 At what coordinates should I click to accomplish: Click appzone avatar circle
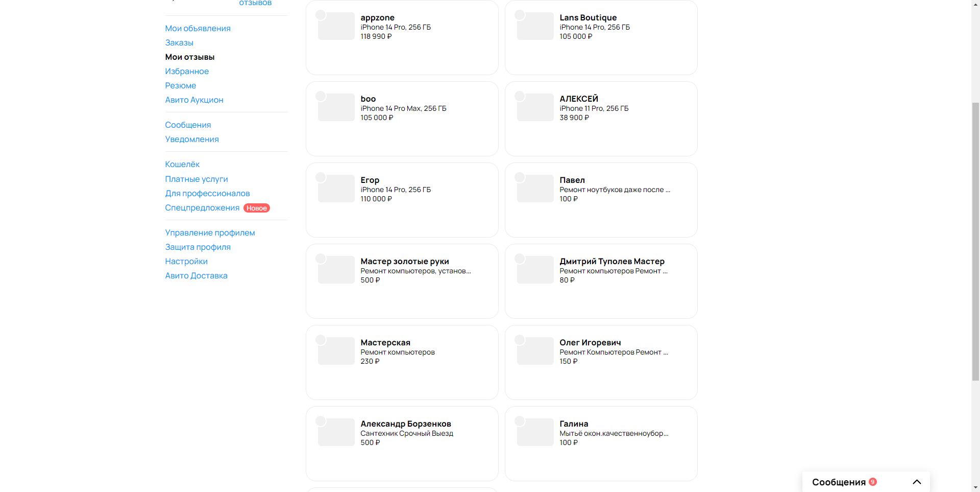[321, 15]
